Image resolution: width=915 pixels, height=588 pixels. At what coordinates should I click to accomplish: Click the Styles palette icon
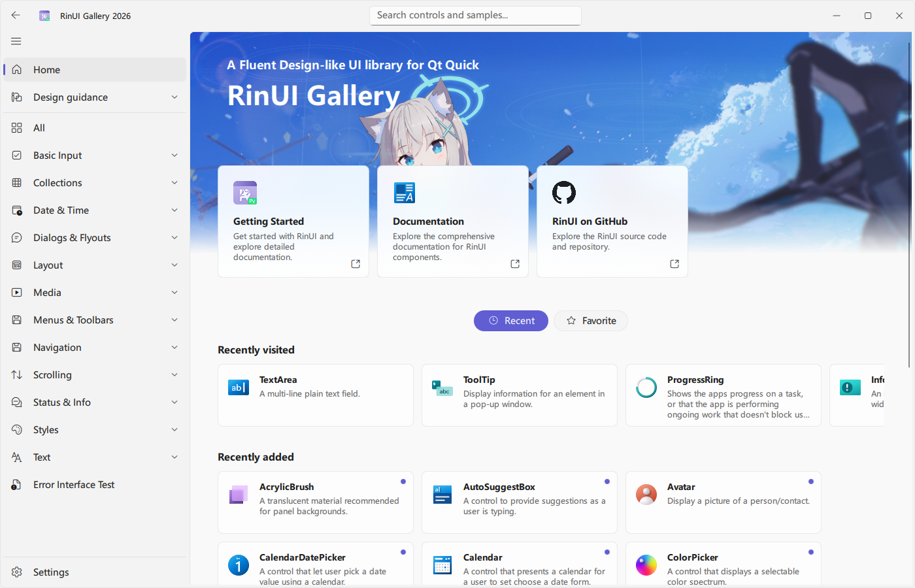17,430
